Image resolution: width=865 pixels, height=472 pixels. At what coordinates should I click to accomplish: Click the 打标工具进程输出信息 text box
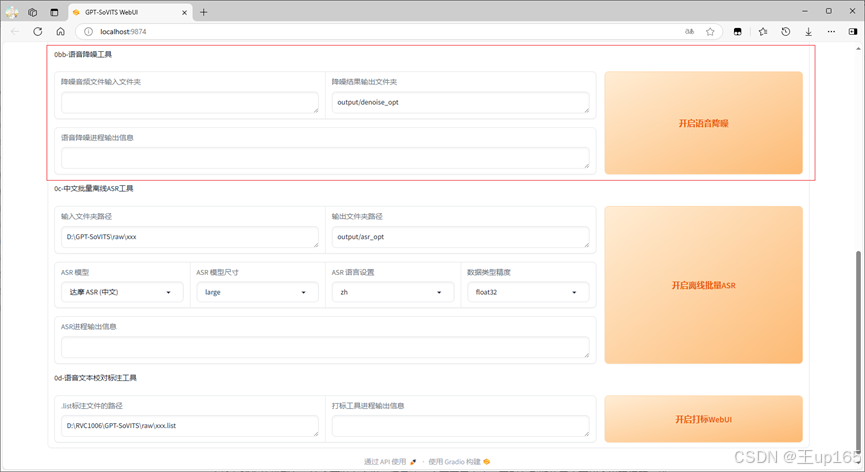coord(460,426)
